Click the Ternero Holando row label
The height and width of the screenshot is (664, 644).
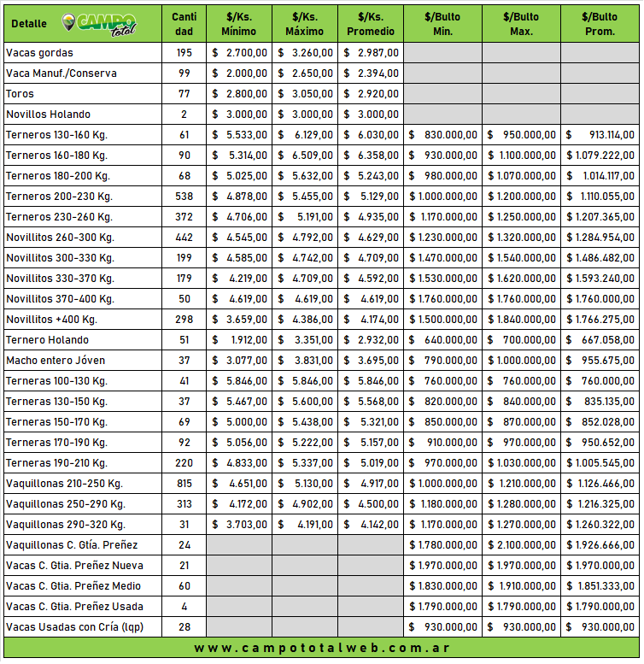pos(47,340)
